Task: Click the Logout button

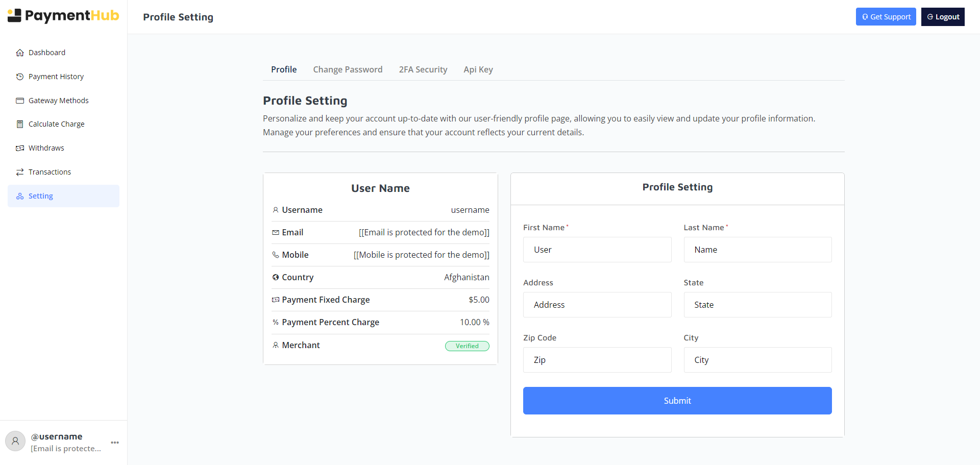Action: [942, 17]
